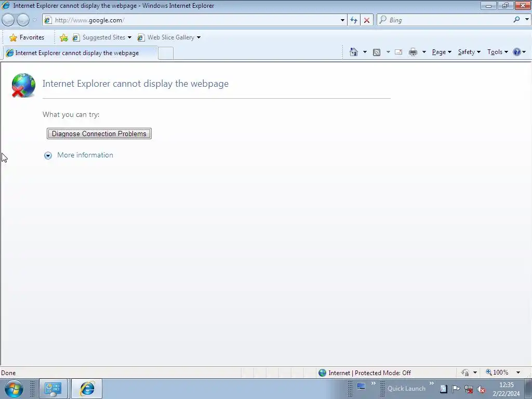This screenshot has width=532, height=399.
Task: Click the Control Panel taskbar button
Action: tap(54, 389)
